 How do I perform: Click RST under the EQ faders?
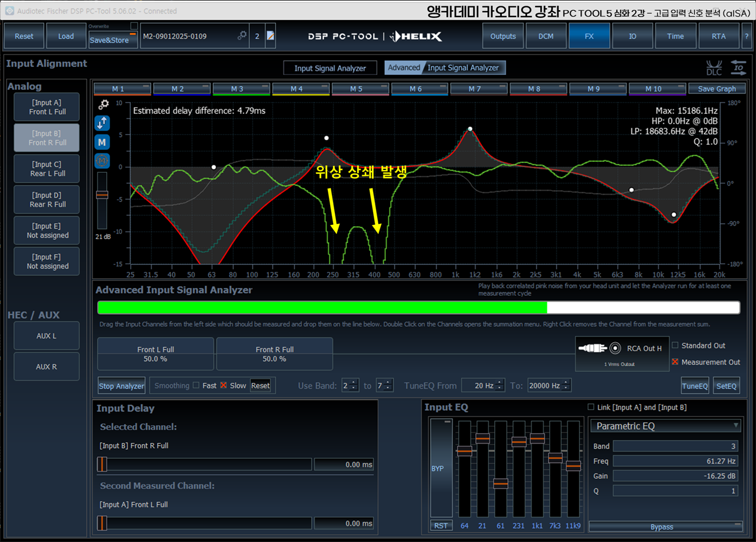441,525
